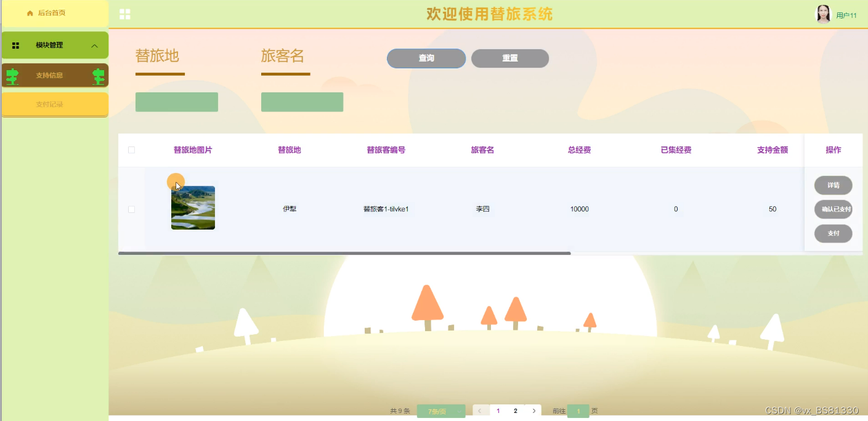Viewport: 868px width, 421px height.
Task: Click the horizontal table scrollbar
Action: pyautogui.click(x=344, y=253)
